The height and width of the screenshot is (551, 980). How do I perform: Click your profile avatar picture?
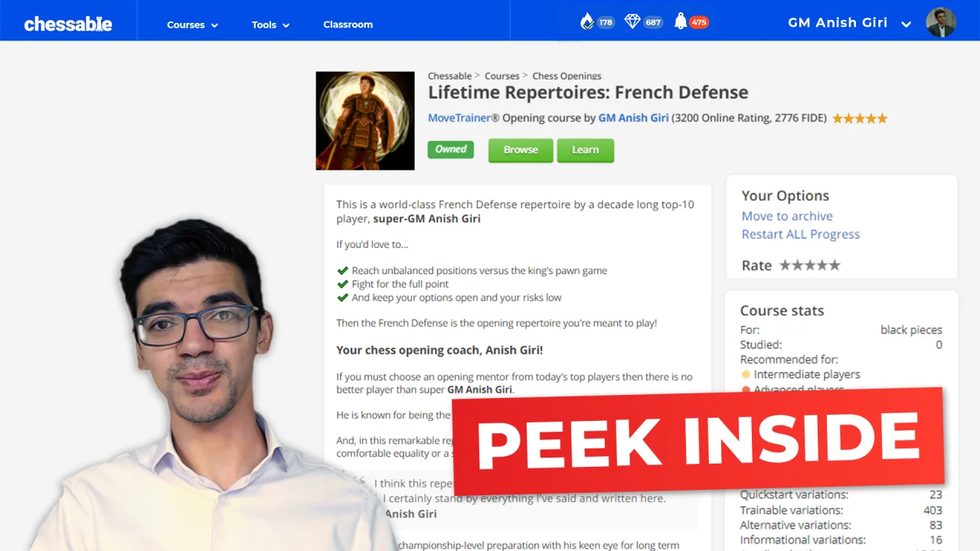[940, 22]
